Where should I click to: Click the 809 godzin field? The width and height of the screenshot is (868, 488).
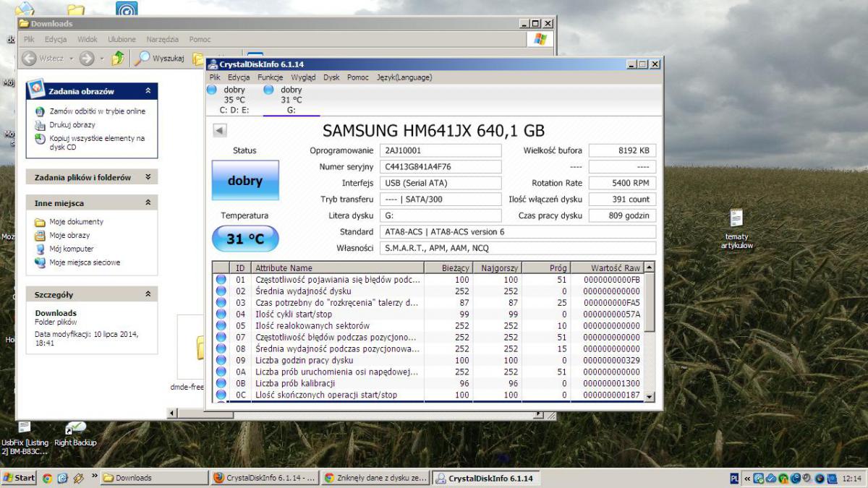[x=622, y=215]
